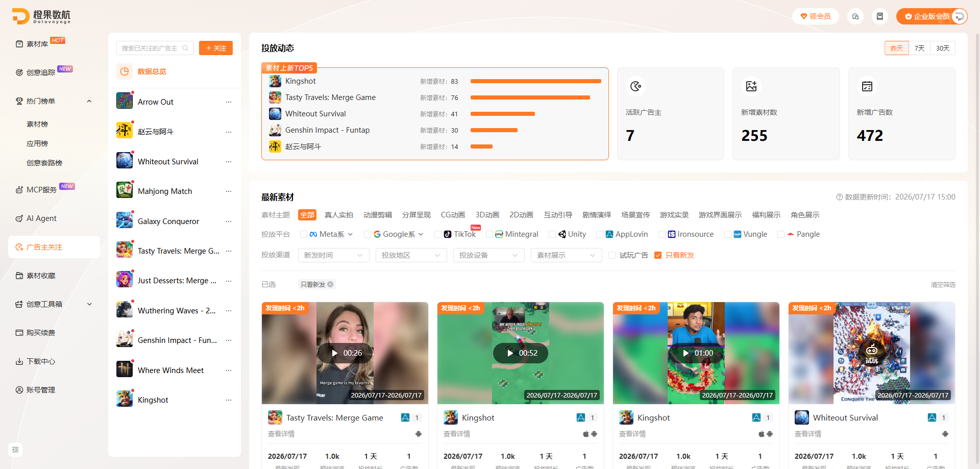Open 数据总览 in advertiser panel
Screen dimensions: 980x469
pyautogui.click(x=152, y=71)
